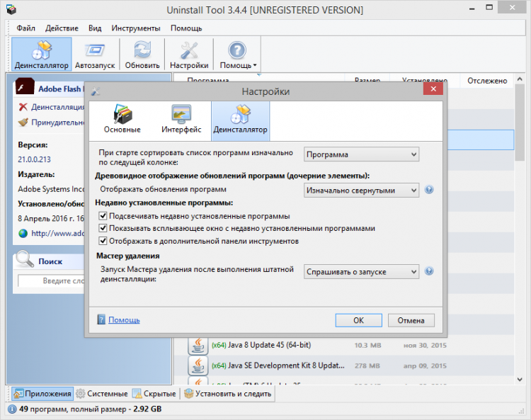Open the Действие menu
The height and width of the screenshot is (420, 531).
62,28
